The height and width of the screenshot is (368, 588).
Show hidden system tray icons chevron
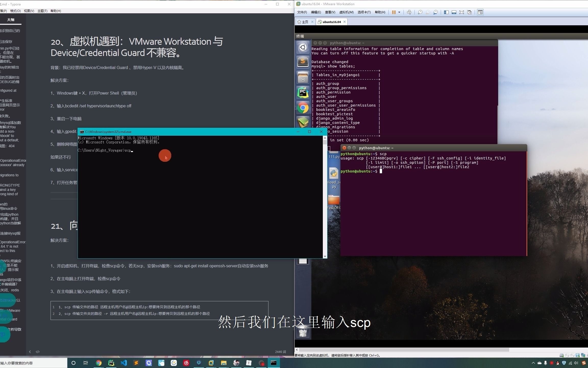533,363
